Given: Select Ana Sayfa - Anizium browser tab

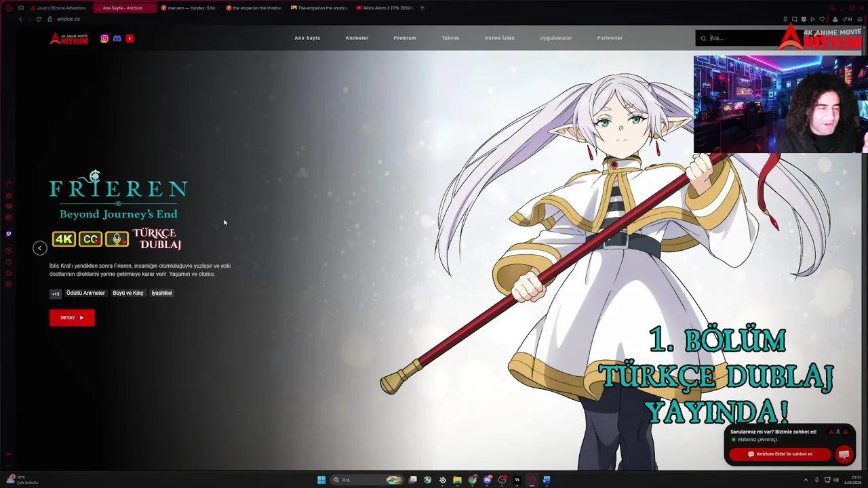Looking at the screenshot, I should [x=123, y=8].
